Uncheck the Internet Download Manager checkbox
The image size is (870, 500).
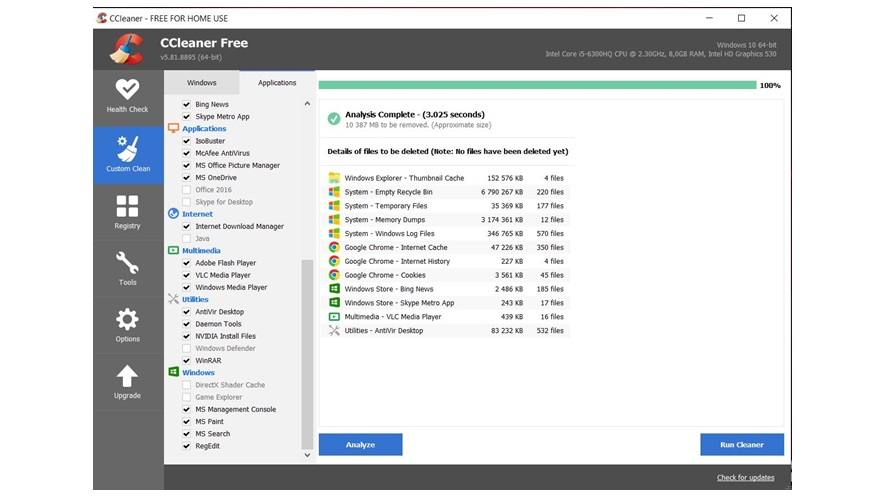(186, 226)
